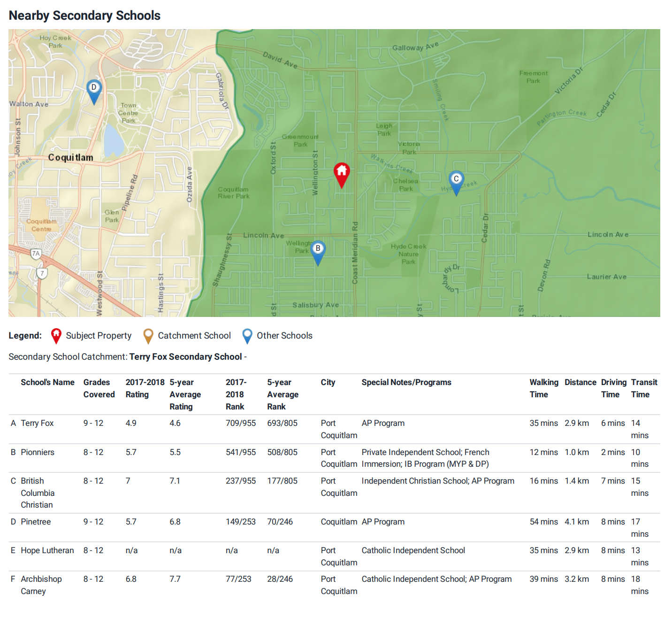This screenshot has height=617, width=672.
Task: Click the red subject property marker on map
Action: [342, 176]
